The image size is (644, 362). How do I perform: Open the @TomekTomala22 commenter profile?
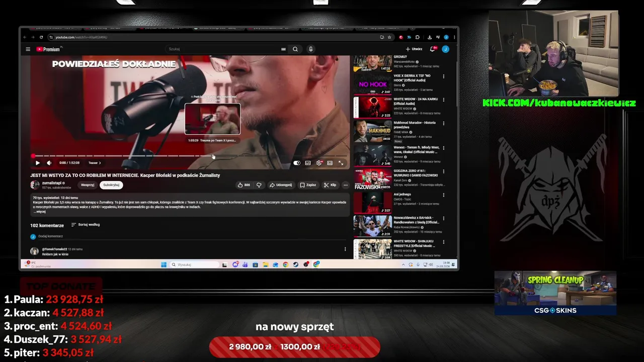54,249
